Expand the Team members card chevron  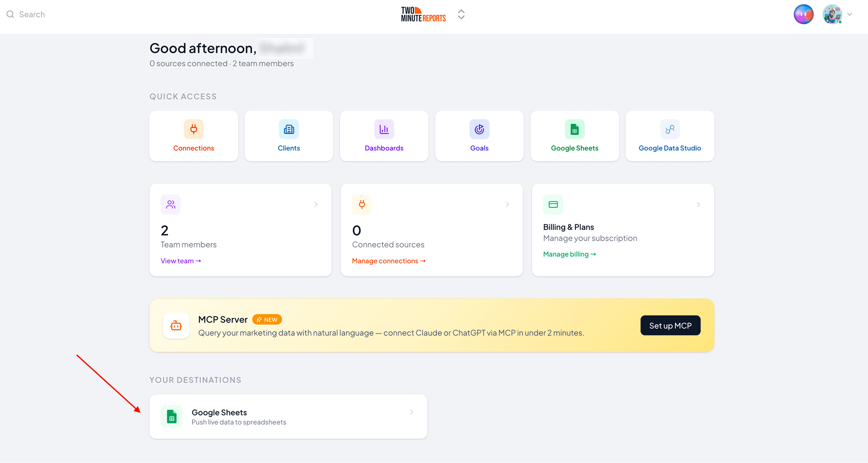(x=316, y=204)
